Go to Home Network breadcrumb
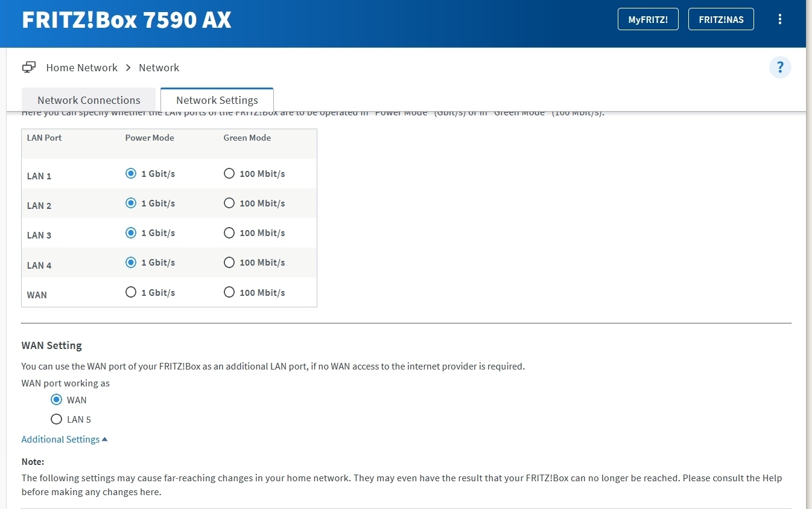This screenshot has width=812, height=509. tap(82, 68)
